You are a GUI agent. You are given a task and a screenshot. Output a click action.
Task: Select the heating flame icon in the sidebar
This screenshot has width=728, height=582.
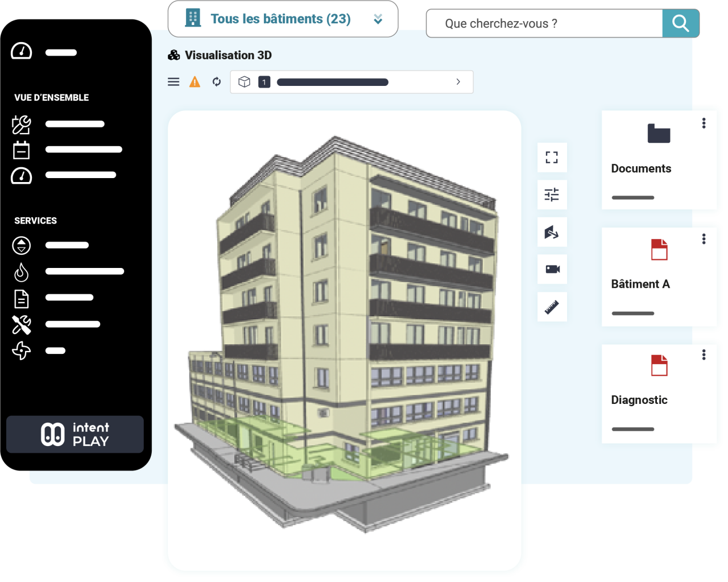pyautogui.click(x=21, y=272)
